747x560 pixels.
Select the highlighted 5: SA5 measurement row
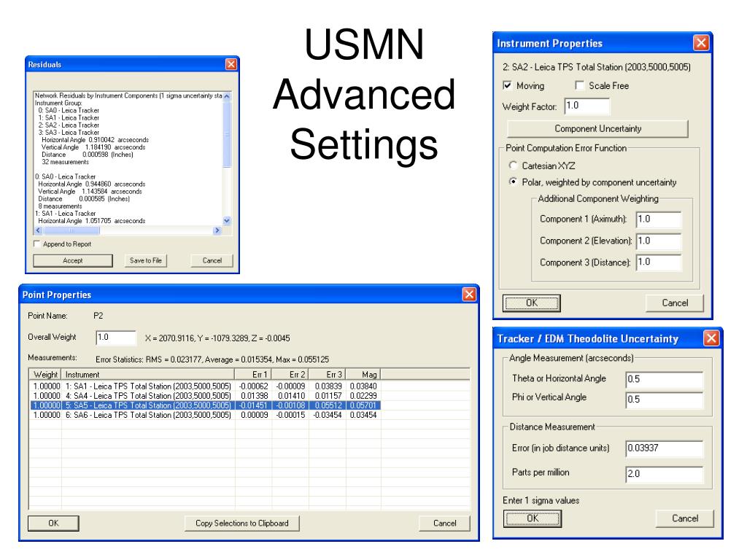(x=205, y=405)
